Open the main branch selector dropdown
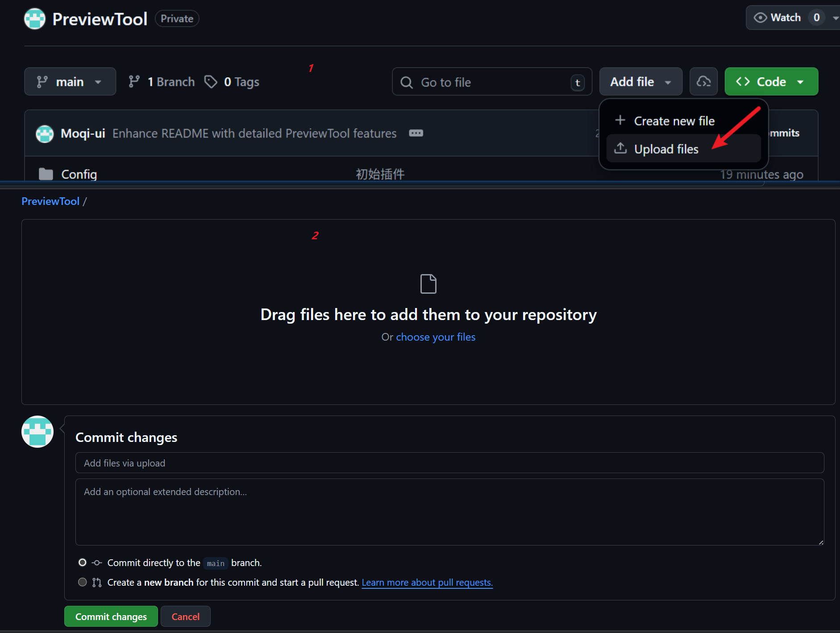The height and width of the screenshot is (633, 840). (70, 82)
